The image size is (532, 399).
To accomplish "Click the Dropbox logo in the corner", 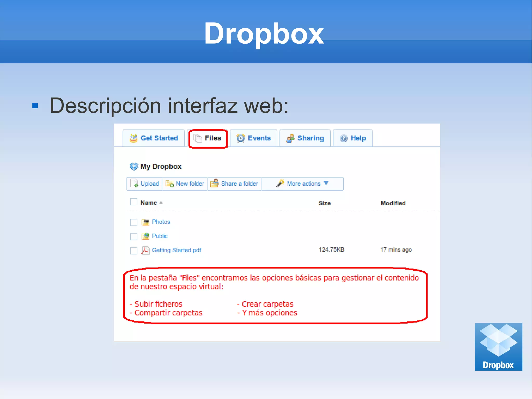I will coord(498,347).
